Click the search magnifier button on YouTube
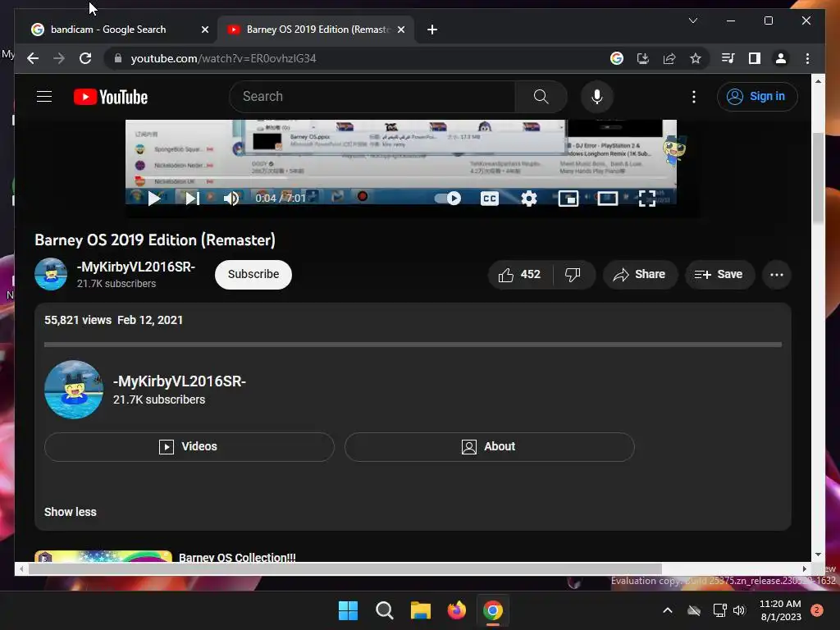 point(541,97)
